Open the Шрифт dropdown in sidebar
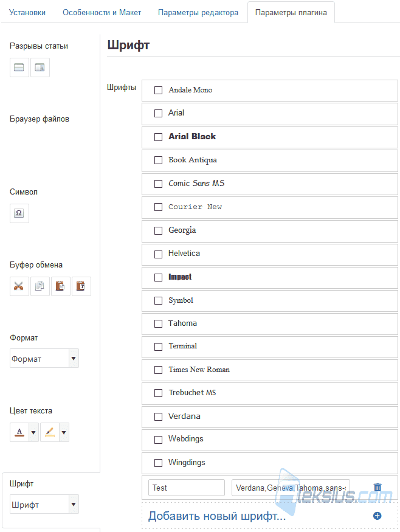The image size is (400, 532). click(44, 504)
